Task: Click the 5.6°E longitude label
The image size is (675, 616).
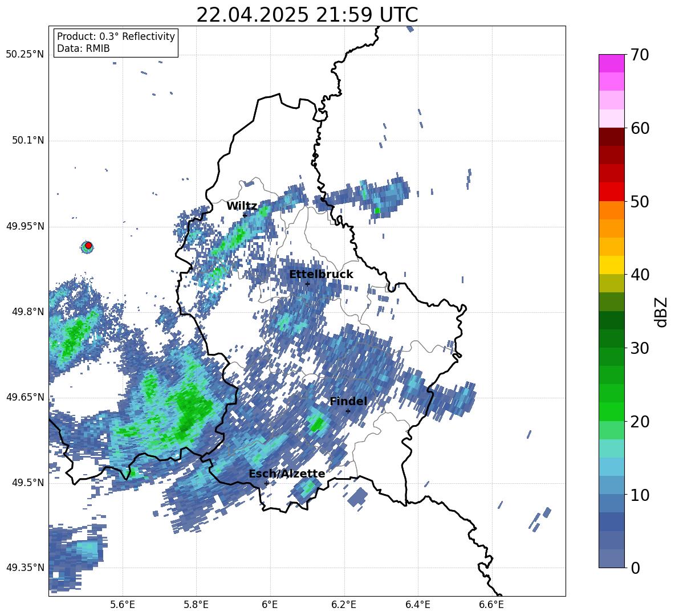Action: (123, 605)
